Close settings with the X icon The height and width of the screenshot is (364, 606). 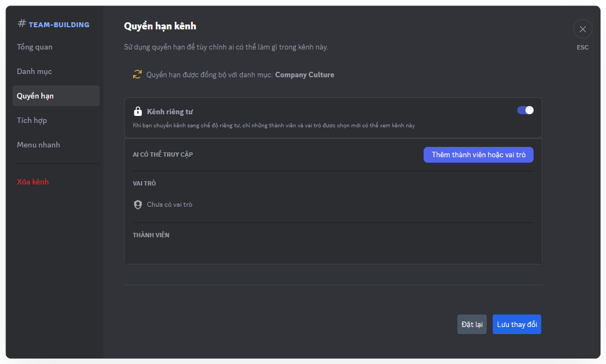583,29
